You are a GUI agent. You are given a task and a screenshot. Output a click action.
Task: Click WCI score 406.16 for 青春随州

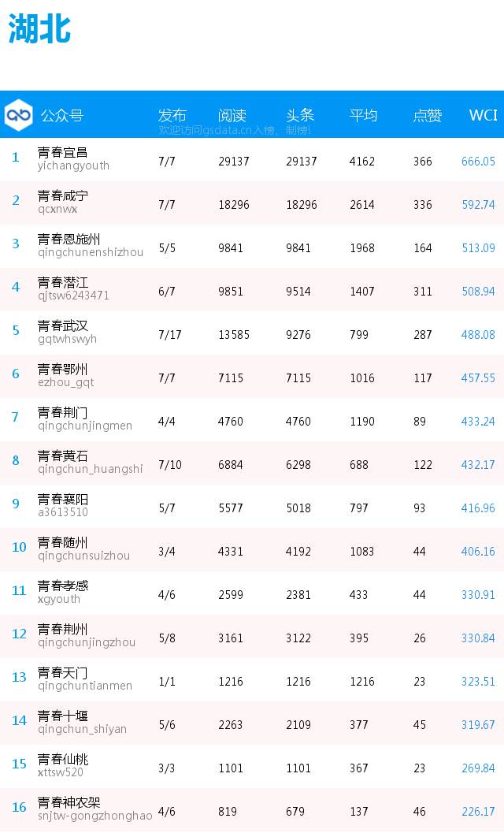pos(478,552)
